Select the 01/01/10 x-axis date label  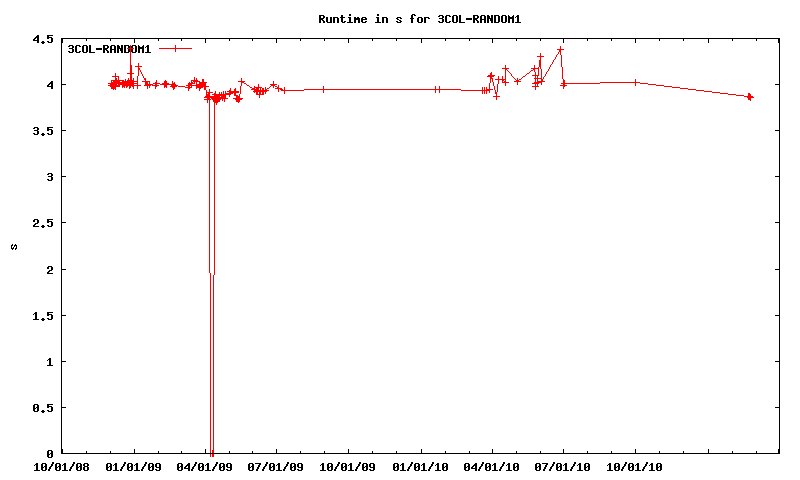(x=420, y=465)
